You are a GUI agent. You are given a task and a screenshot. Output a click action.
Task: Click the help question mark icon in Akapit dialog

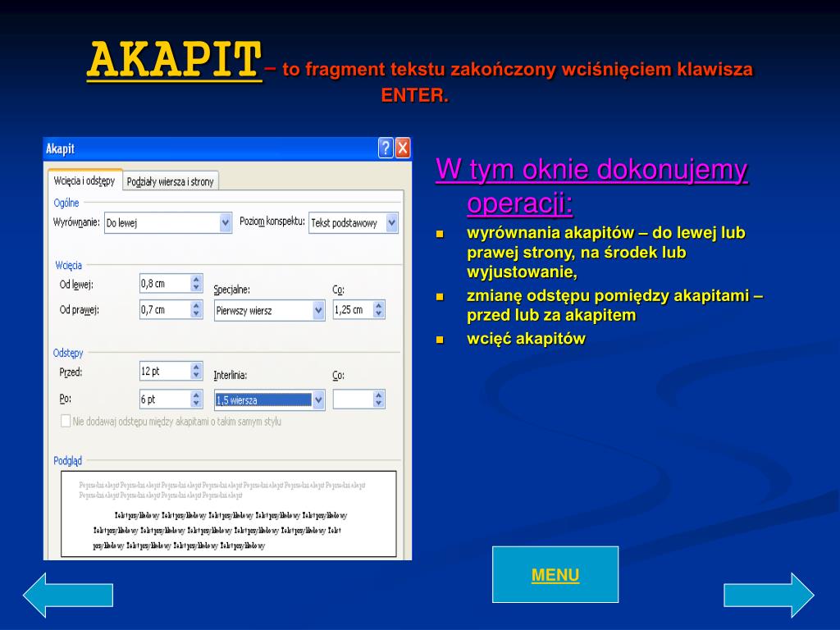pyautogui.click(x=386, y=148)
